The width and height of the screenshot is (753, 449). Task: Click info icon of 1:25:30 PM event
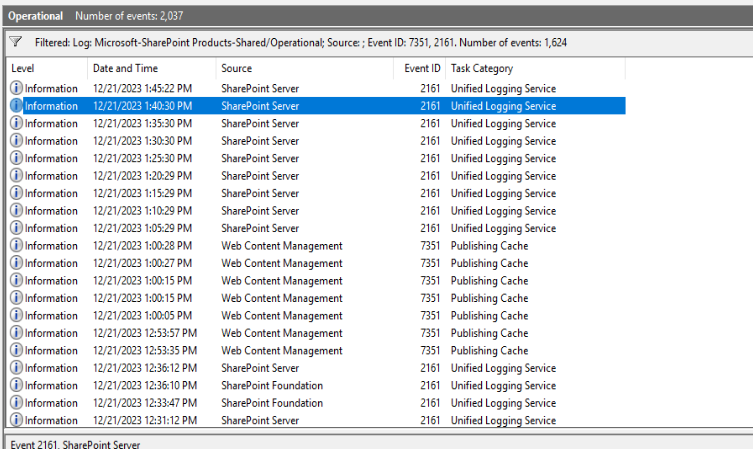[16, 158]
